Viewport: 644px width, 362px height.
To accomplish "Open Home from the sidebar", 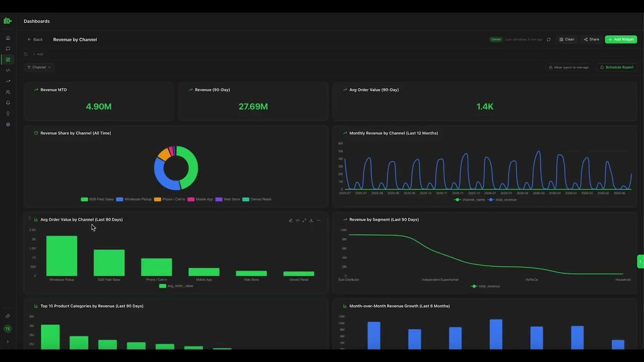I will (8, 38).
